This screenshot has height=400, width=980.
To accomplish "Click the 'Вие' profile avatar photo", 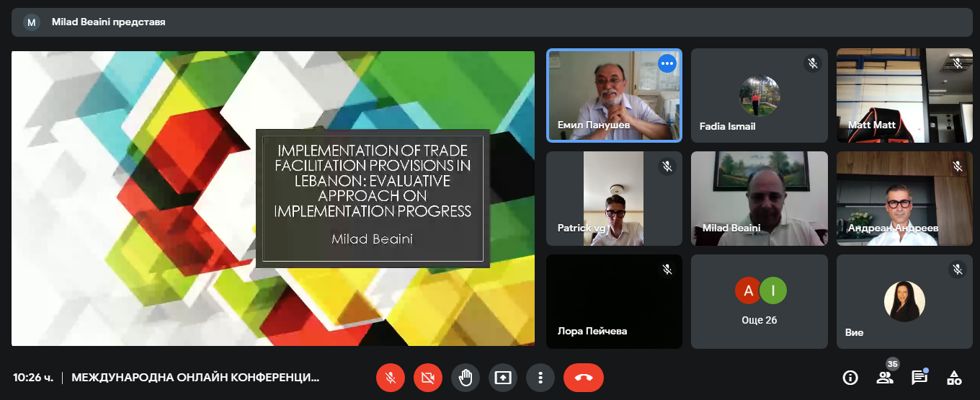I will point(904,301).
